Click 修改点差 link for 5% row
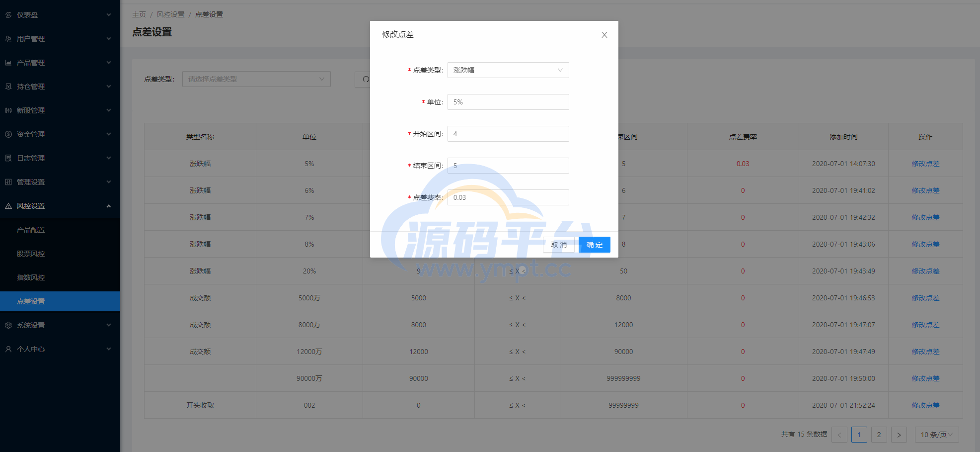This screenshot has width=980, height=452. (925, 164)
